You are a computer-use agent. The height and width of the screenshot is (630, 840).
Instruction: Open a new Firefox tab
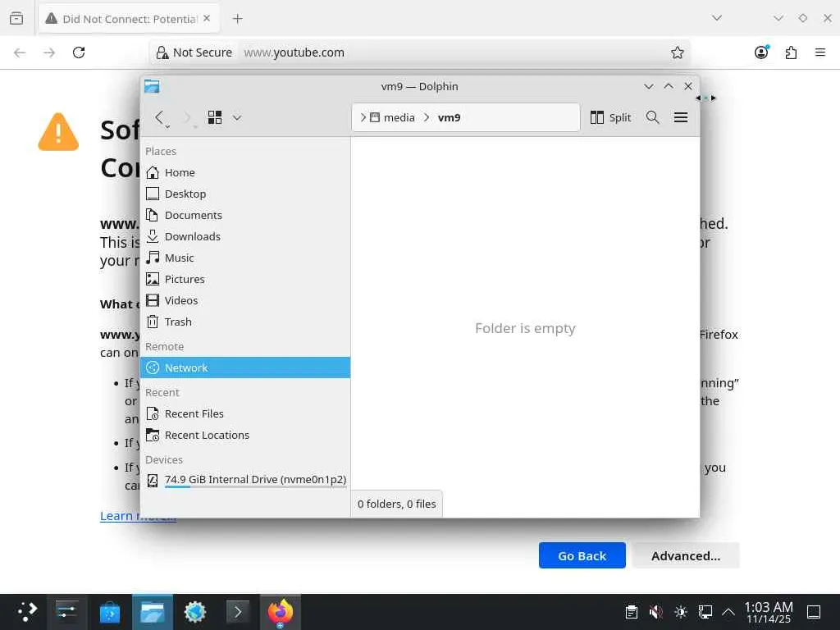point(238,19)
